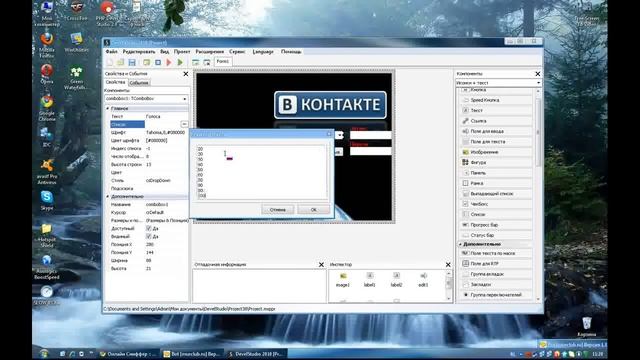Image resolution: width=640 pixels, height=360 pixels.
Task: Open the Google Chrome desktop icon
Action: (x=47, y=108)
